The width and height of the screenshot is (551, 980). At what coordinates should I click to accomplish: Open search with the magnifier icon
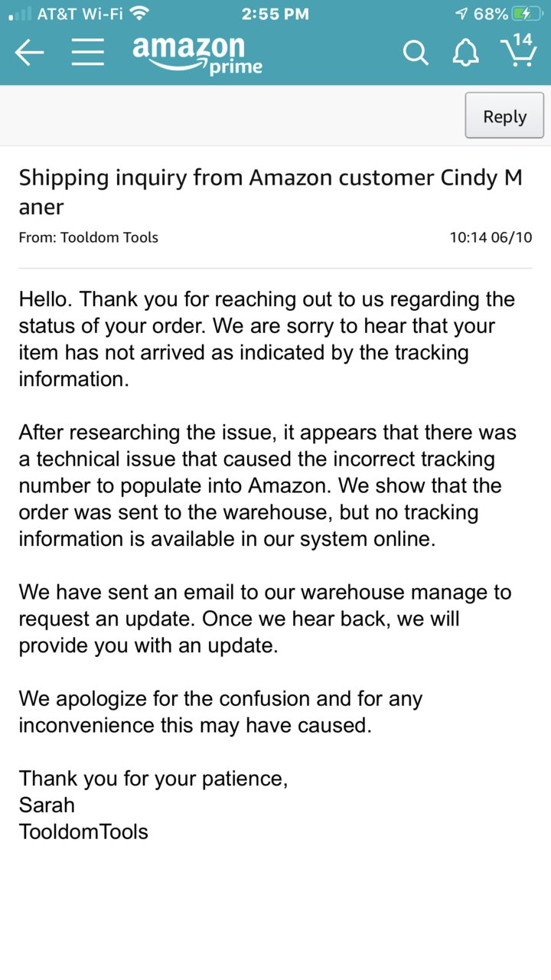[x=416, y=53]
